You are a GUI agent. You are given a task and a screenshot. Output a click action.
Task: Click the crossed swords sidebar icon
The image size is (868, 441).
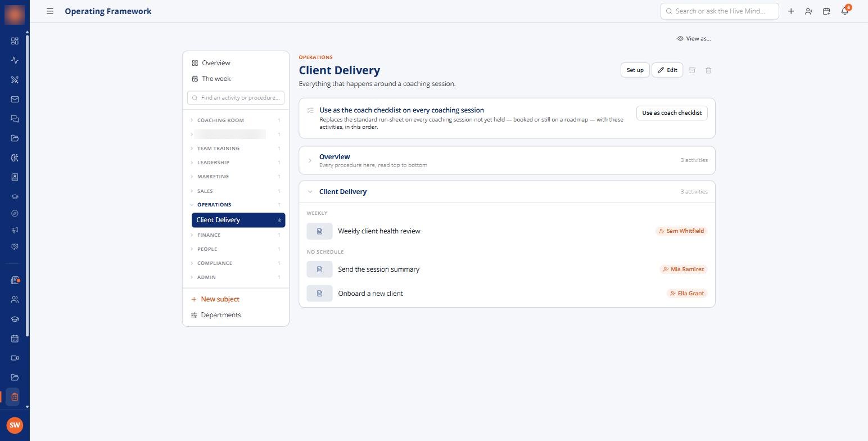[x=15, y=80]
